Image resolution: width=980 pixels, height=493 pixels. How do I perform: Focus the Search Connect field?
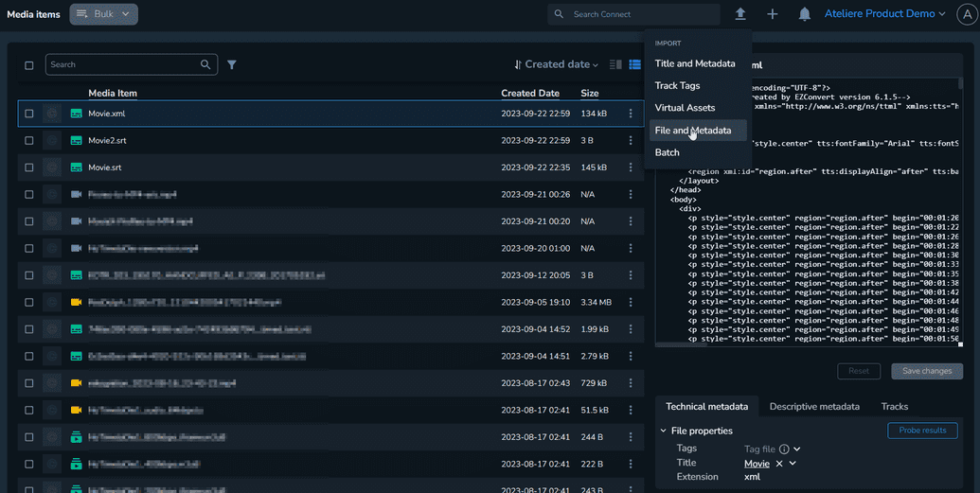point(633,14)
